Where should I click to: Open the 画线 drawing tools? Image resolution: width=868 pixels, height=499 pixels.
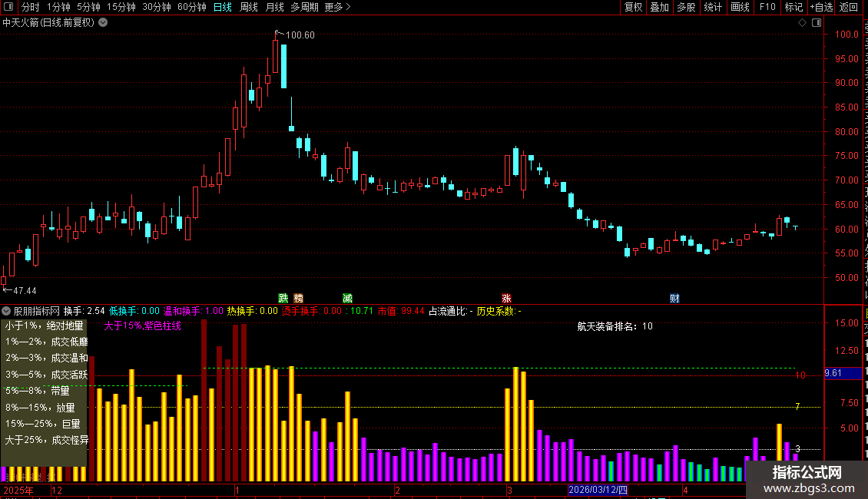(740, 7)
